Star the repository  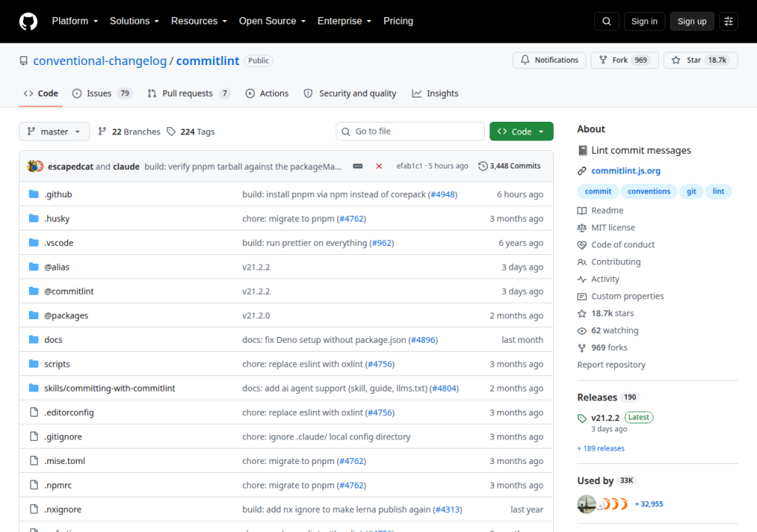point(700,60)
